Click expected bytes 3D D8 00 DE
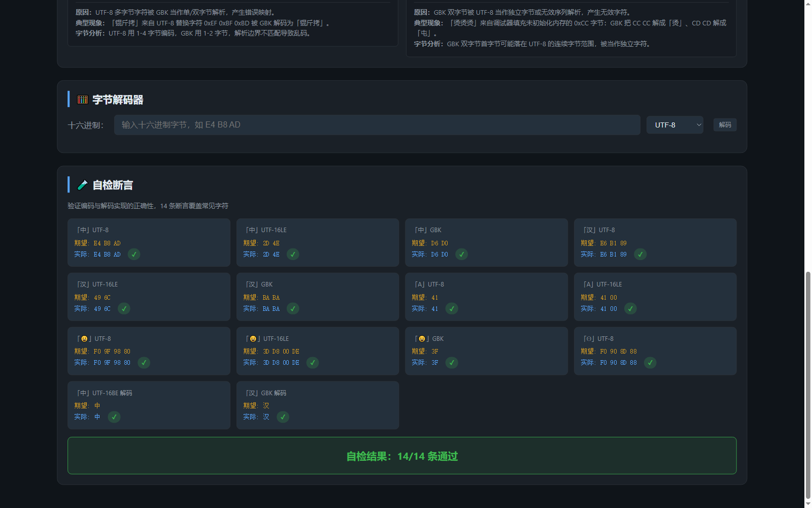Screen dimensions: 812x508 [x=281, y=352]
